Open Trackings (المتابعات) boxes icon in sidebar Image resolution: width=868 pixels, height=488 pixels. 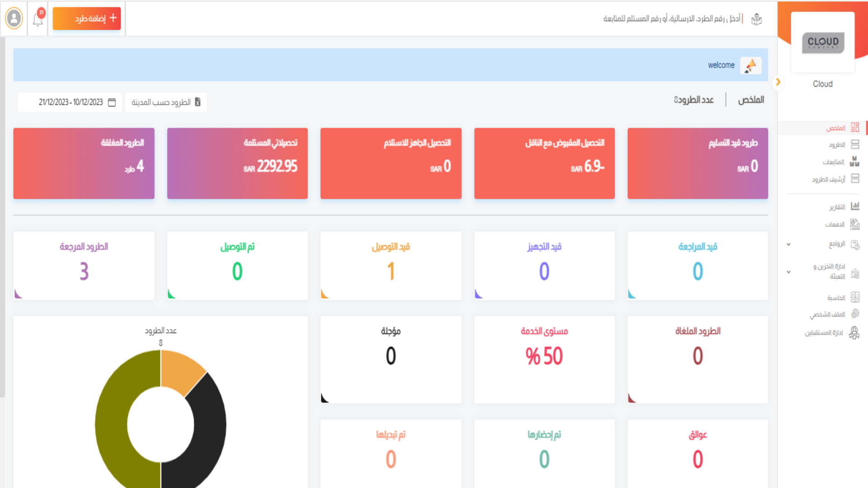pos(854,162)
